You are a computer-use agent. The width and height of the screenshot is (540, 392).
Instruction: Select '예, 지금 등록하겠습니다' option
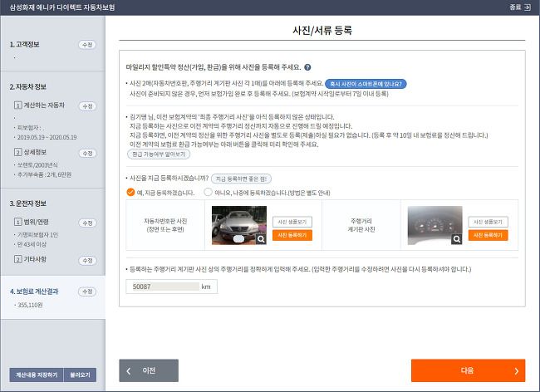pos(130,192)
